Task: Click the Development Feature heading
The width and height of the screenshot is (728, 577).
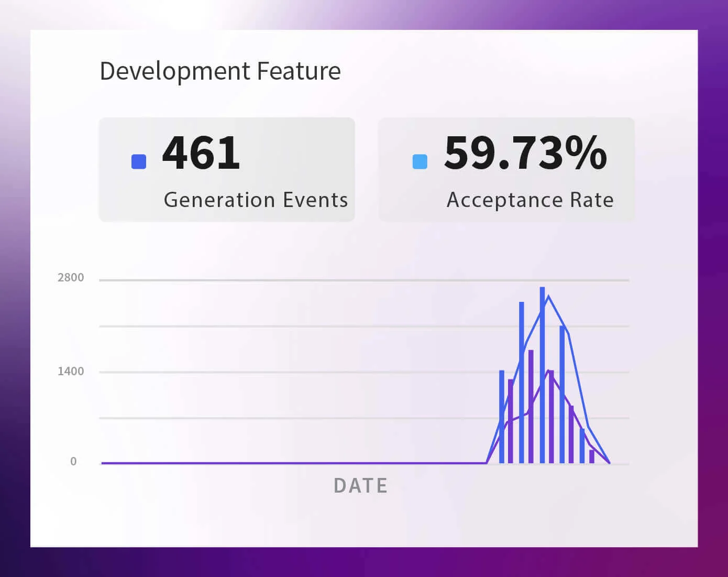Action: (x=220, y=71)
